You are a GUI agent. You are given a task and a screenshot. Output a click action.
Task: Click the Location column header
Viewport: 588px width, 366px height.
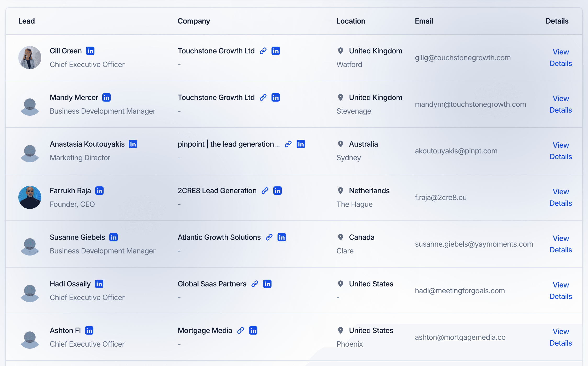(x=351, y=21)
